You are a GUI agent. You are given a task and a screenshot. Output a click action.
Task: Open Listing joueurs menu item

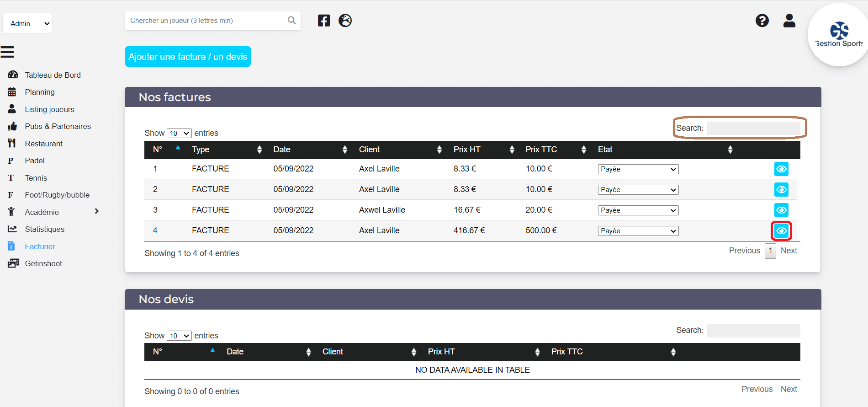(x=49, y=109)
